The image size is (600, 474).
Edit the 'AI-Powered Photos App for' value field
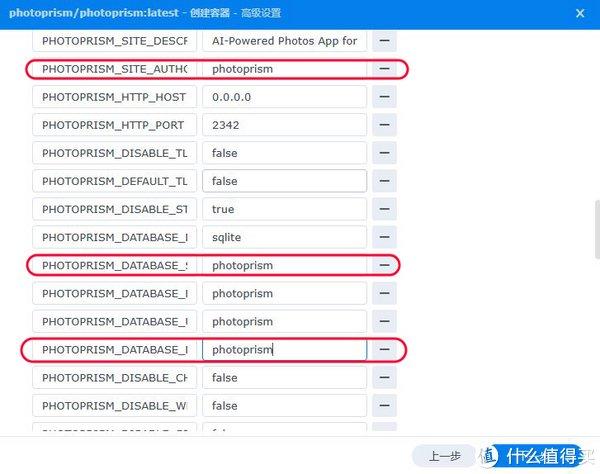[x=284, y=41]
